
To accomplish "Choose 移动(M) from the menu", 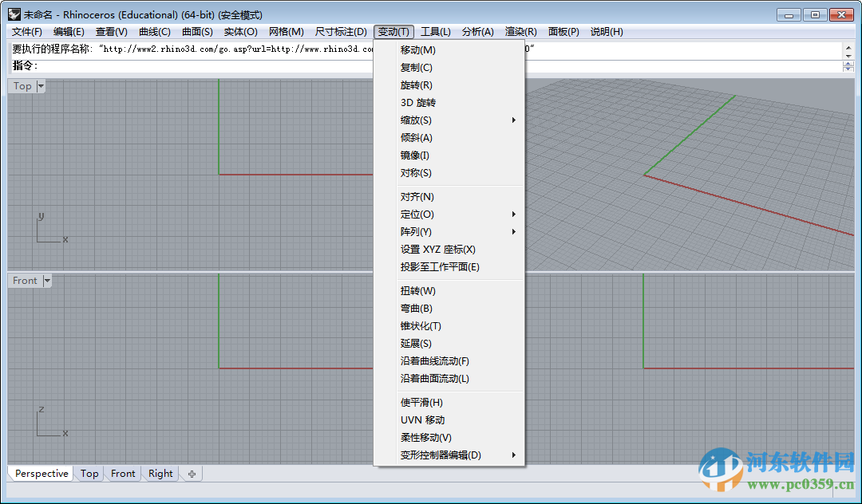I will click(449, 50).
